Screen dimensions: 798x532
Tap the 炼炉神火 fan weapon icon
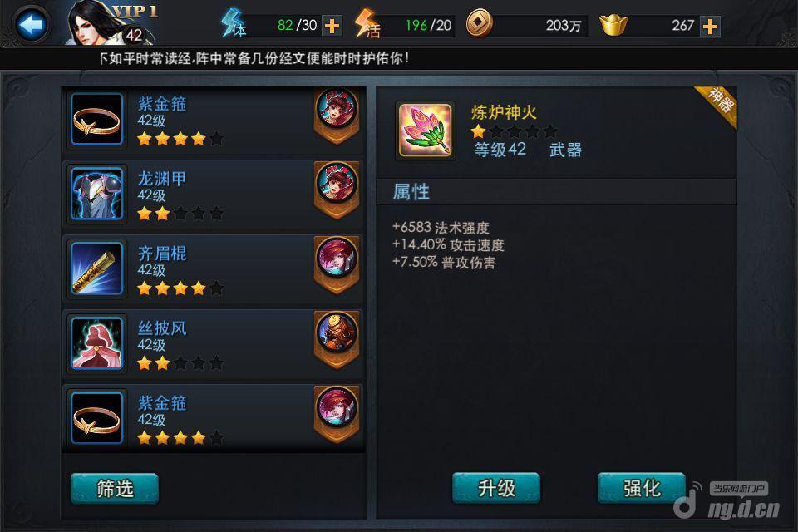click(425, 131)
